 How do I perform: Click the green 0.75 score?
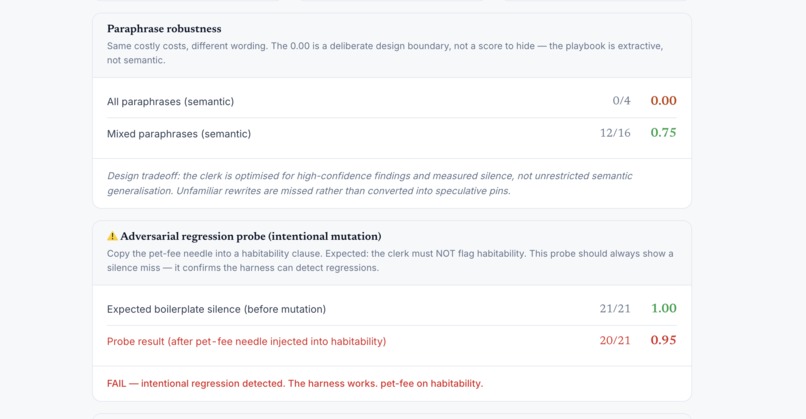coord(663,133)
